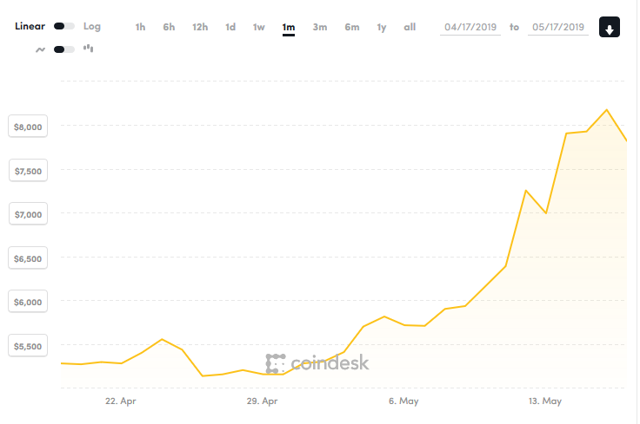Toggle the line/candlestick chart switch

click(65, 48)
